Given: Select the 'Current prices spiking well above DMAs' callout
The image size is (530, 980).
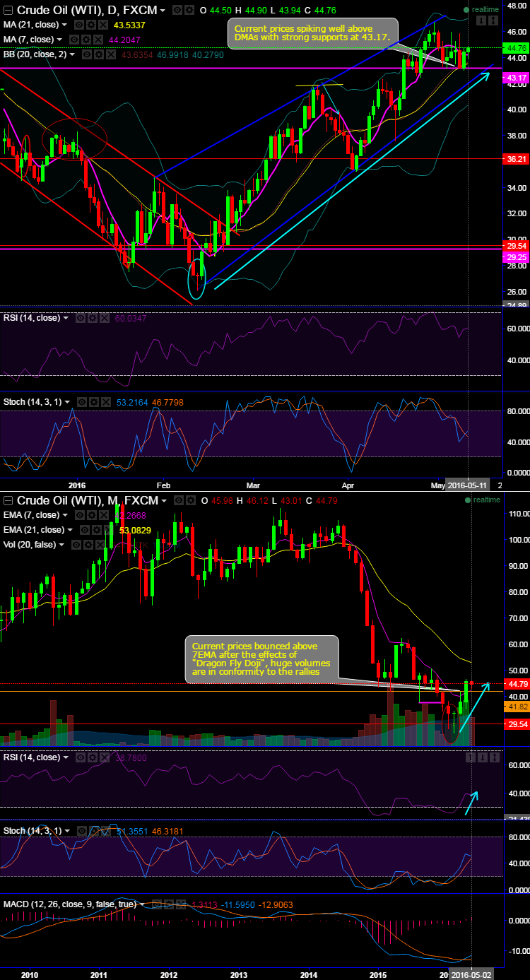Looking at the screenshot, I should (313, 33).
